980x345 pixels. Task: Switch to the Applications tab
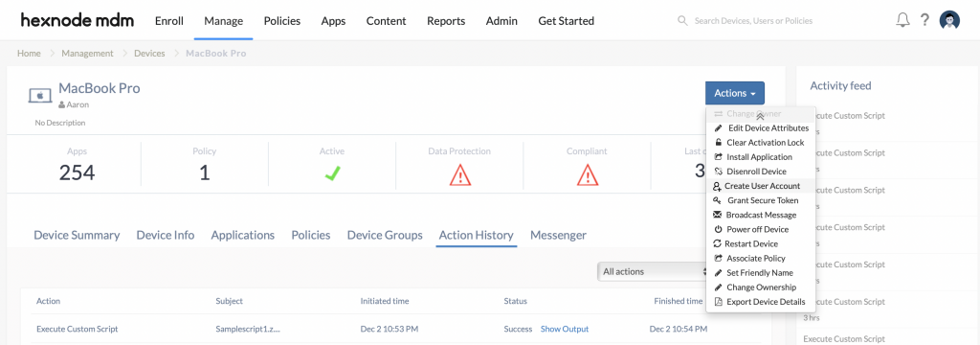242,236
